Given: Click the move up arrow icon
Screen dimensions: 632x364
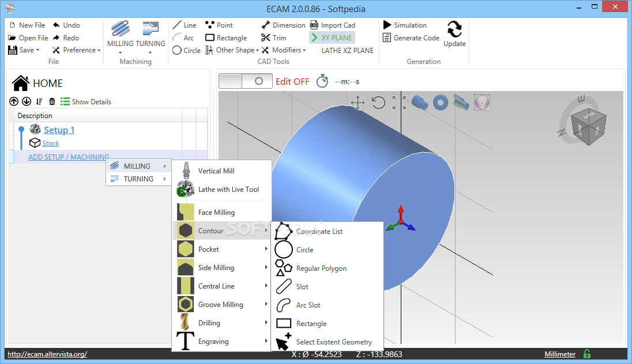Looking at the screenshot, I should coord(14,101).
